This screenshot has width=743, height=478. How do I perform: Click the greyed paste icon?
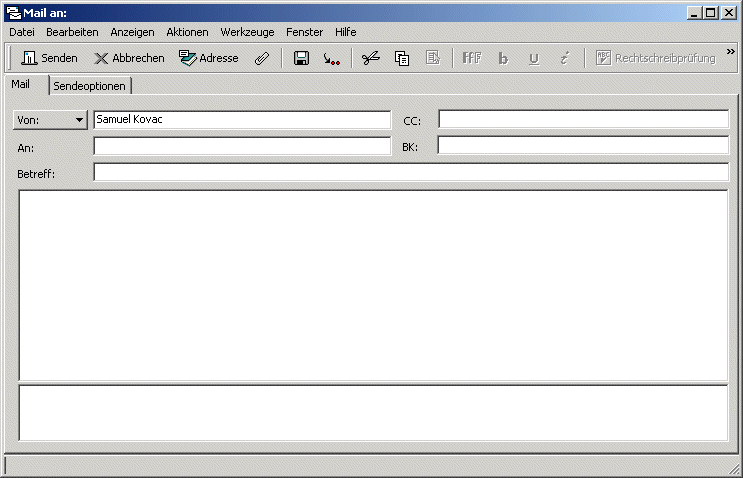(433, 58)
